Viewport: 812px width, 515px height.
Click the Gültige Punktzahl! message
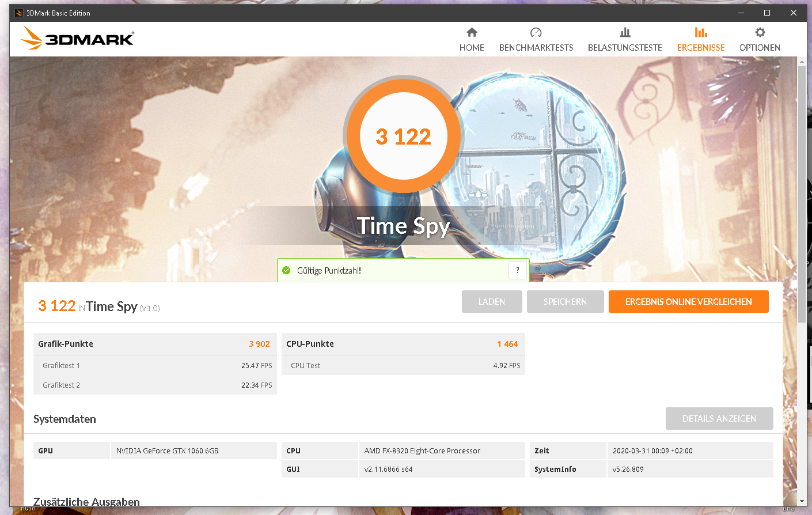329,271
